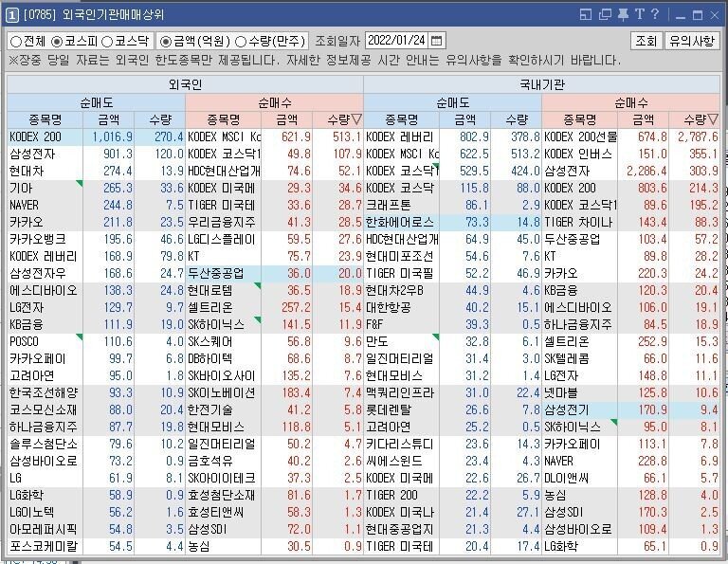Click the window layout icon in title bar
The image size is (728, 564).
[x=586, y=15]
